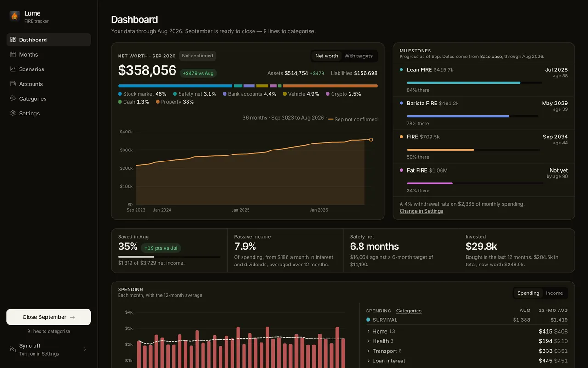Image resolution: width=588 pixels, height=368 pixels.
Task: Click the Sync off cloud icon
Action: pos(13,349)
